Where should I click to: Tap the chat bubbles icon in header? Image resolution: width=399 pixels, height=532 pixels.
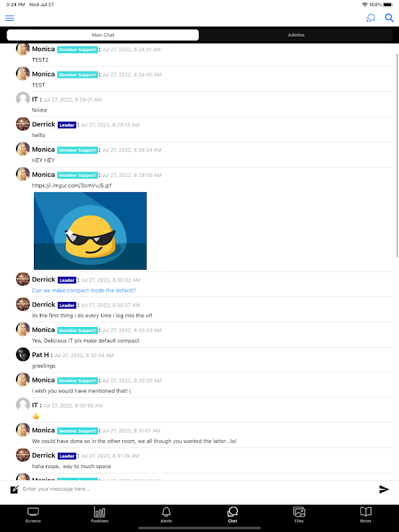(x=371, y=18)
